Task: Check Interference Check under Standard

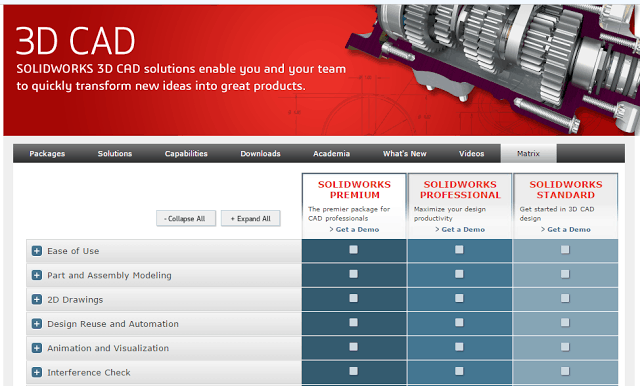Action: tap(565, 371)
